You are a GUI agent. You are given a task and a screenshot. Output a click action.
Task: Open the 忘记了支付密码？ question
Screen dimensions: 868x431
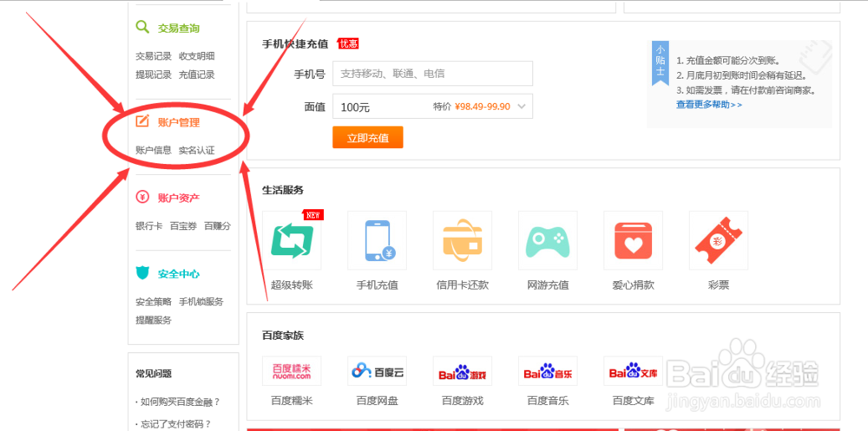point(174,424)
